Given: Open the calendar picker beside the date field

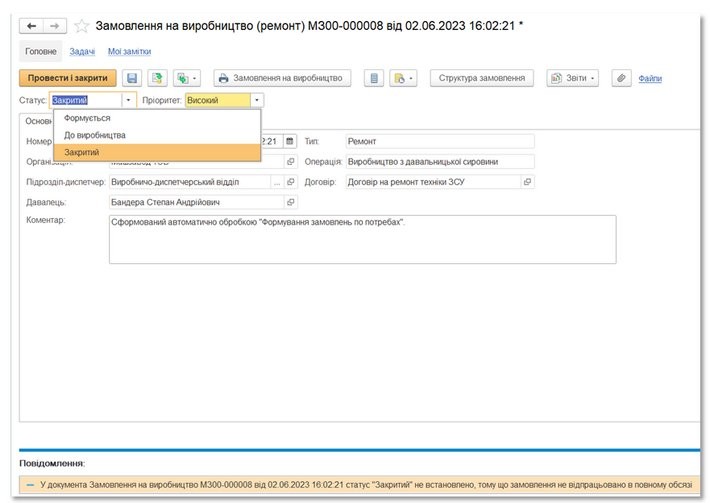Looking at the screenshot, I should point(290,141).
